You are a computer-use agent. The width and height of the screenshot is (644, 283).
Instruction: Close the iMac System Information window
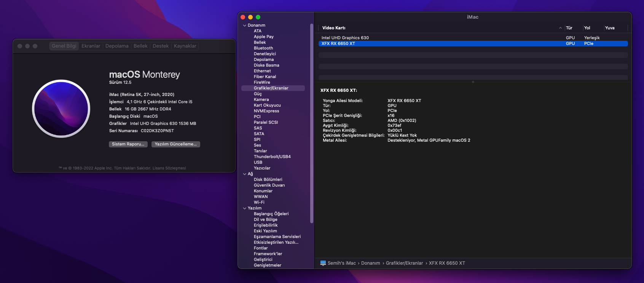pyautogui.click(x=243, y=17)
